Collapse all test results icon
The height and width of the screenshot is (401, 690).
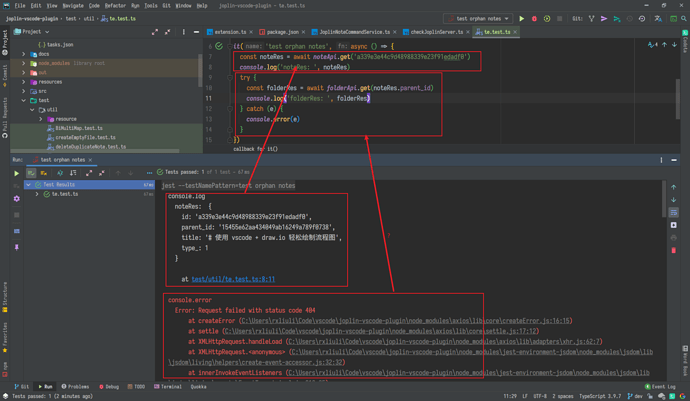(x=102, y=173)
